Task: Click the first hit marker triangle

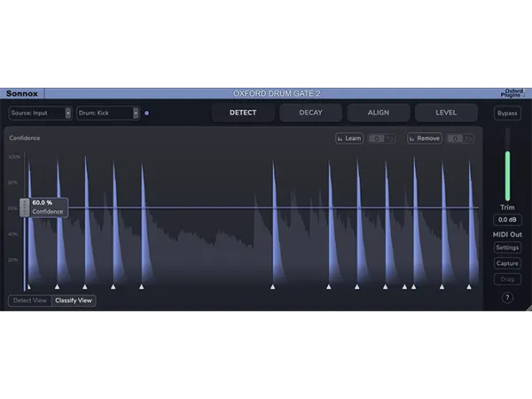Action: pyautogui.click(x=28, y=286)
